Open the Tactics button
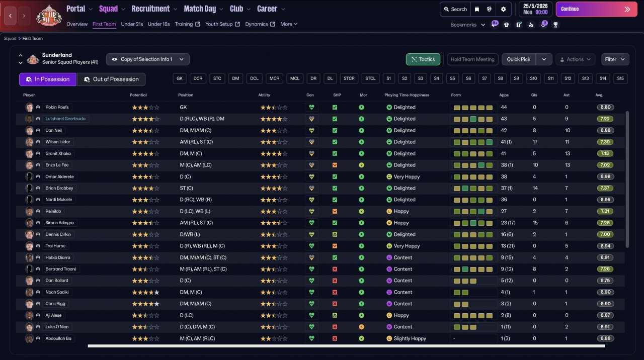The height and width of the screenshot is (360, 644). click(423, 59)
